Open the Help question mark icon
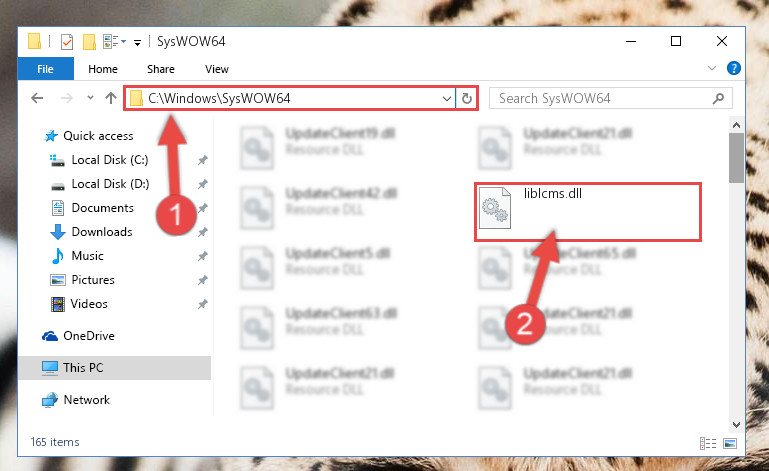The height and width of the screenshot is (471, 769). point(734,68)
